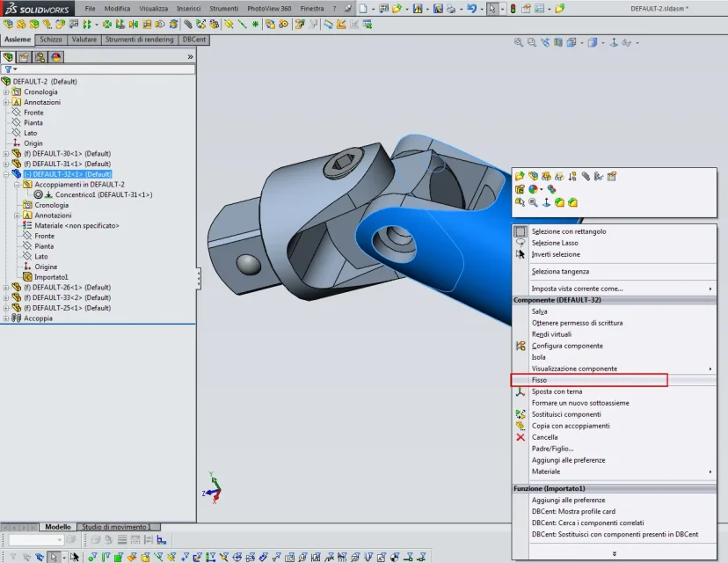Open the empty combo box in bottom toolbar

point(36,540)
